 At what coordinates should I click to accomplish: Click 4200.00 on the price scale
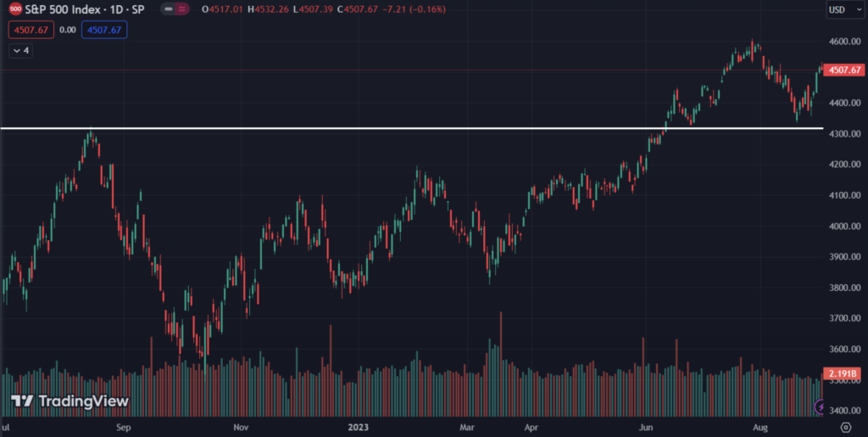point(845,165)
